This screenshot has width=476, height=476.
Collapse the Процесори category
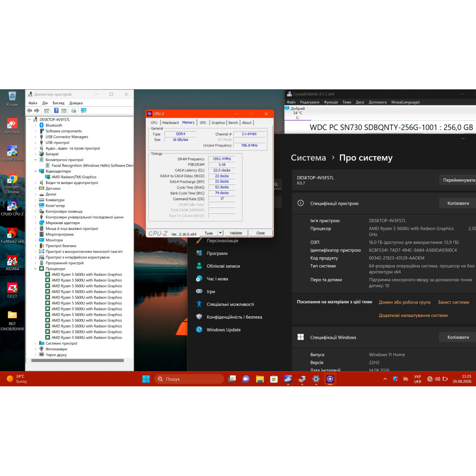[35, 269]
